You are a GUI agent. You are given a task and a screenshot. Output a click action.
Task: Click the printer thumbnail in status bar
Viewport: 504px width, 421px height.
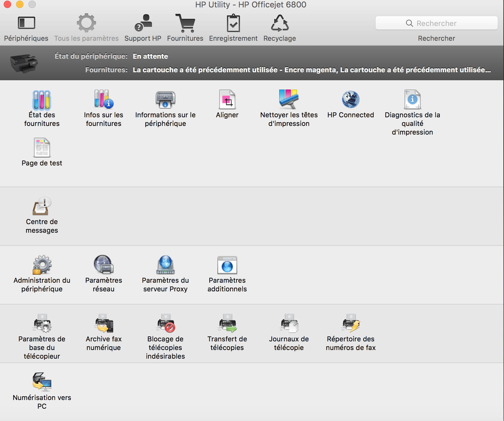24,63
